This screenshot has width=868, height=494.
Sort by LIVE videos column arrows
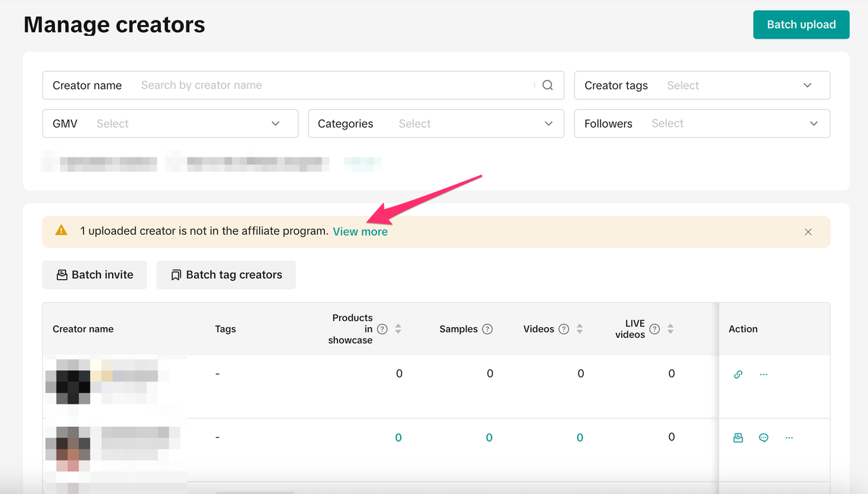(670, 329)
